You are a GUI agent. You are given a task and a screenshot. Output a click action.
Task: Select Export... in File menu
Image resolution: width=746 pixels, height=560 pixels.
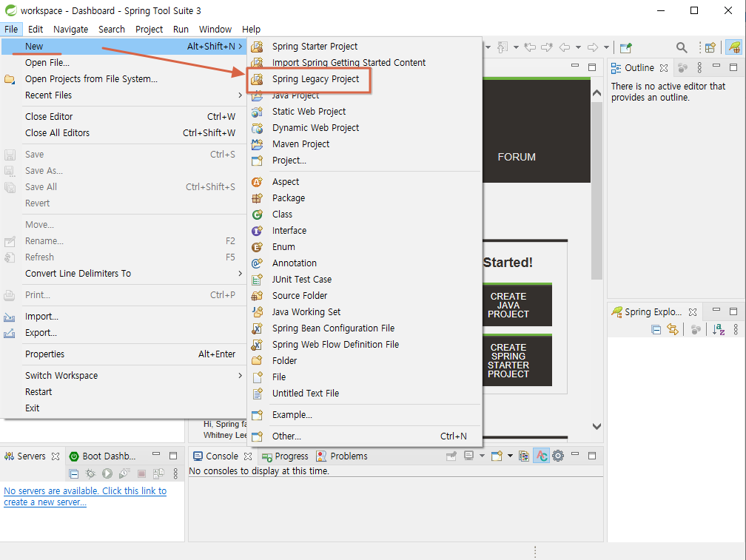[x=41, y=333]
